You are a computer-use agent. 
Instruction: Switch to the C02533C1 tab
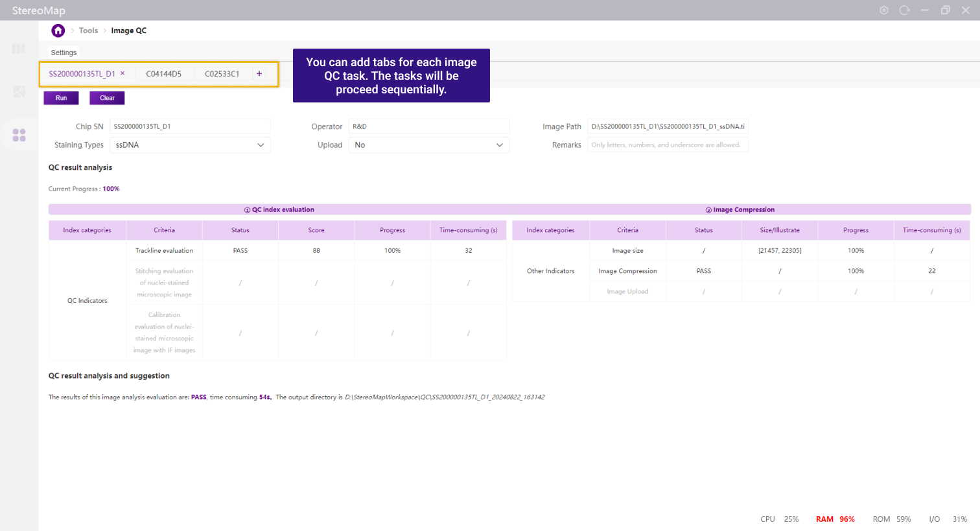click(x=222, y=74)
